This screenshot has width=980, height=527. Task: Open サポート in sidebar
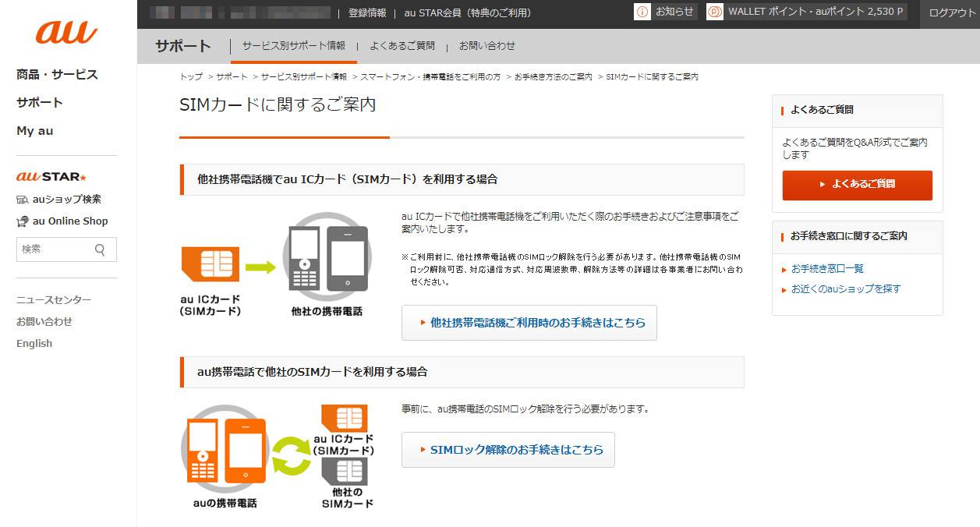point(40,103)
